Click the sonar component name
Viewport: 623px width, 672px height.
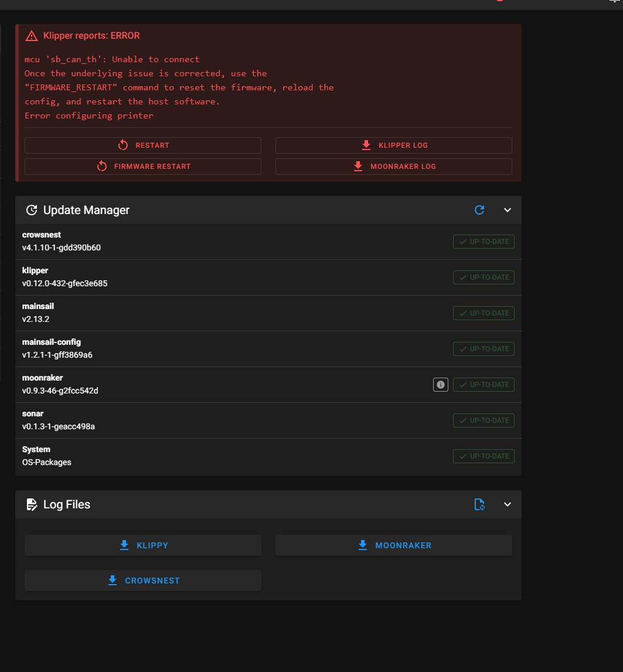[x=33, y=413]
